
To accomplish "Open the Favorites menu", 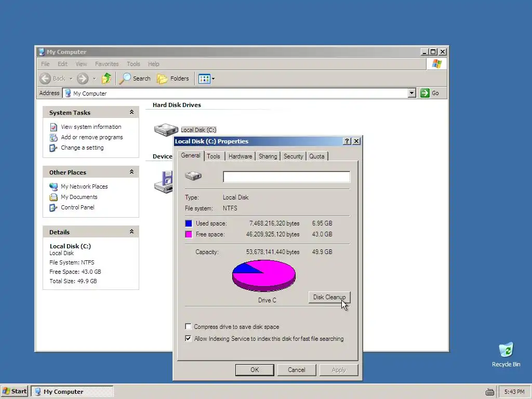I will coord(107,64).
